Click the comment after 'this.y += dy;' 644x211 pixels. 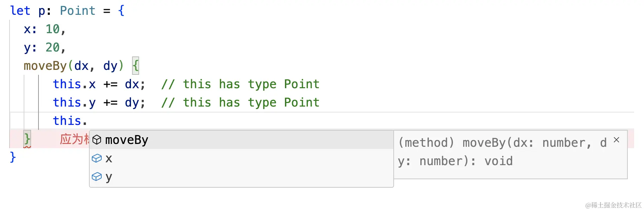[x=240, y=102]
